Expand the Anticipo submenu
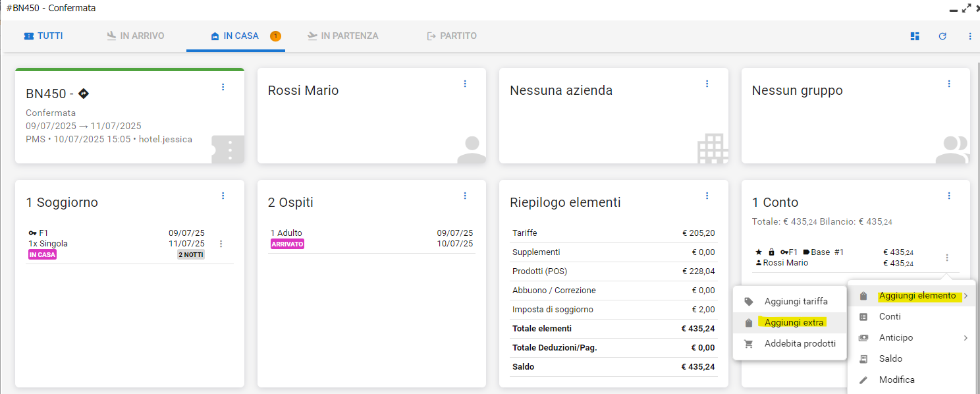This screenshot has height=394, width=980. point(966,338)
